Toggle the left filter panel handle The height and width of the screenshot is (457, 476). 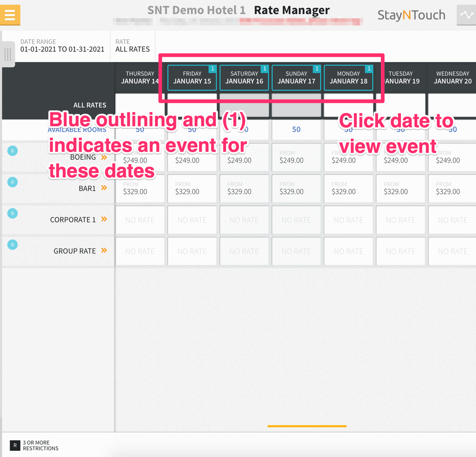pos(8,54)
